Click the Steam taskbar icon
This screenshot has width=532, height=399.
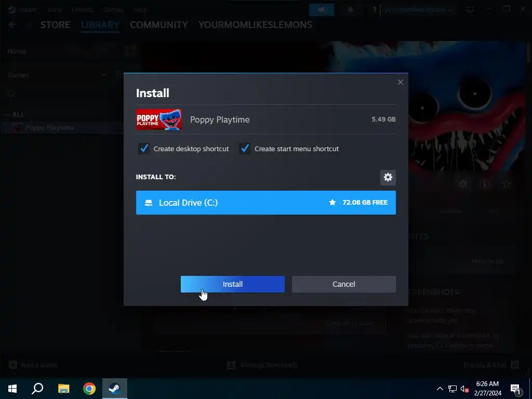click(115, 389)
